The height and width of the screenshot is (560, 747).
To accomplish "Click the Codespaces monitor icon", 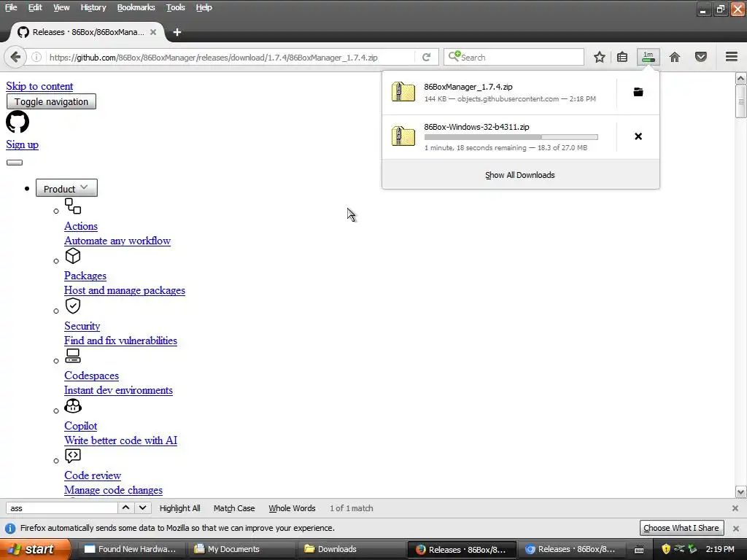I will [x=73, y=356].
